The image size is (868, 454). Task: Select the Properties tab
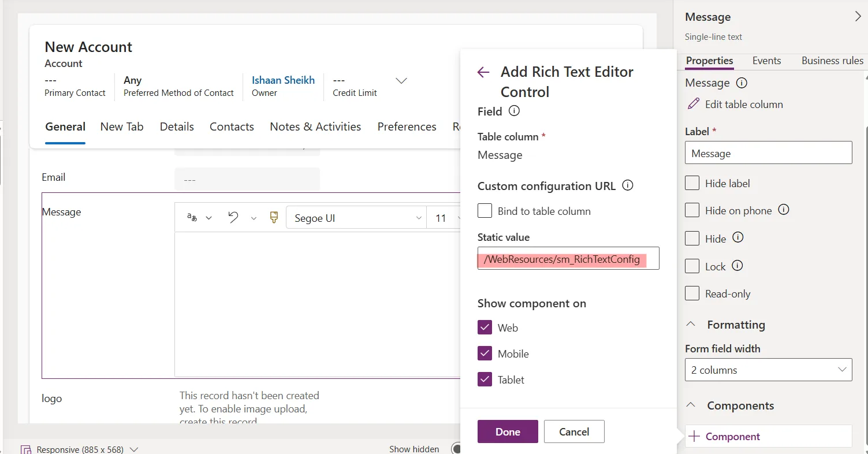pos(709,61)
